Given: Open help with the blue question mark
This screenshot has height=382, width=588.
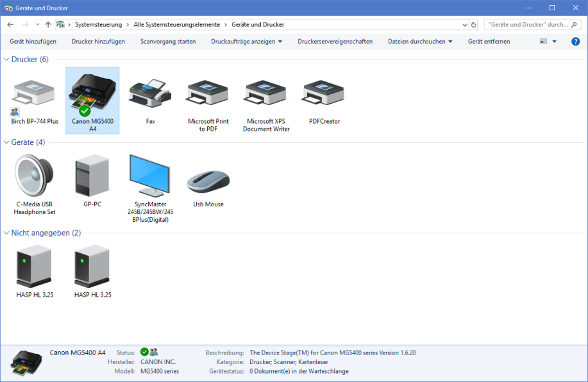Looking at the screenshot, I should [x=576, y=42].
